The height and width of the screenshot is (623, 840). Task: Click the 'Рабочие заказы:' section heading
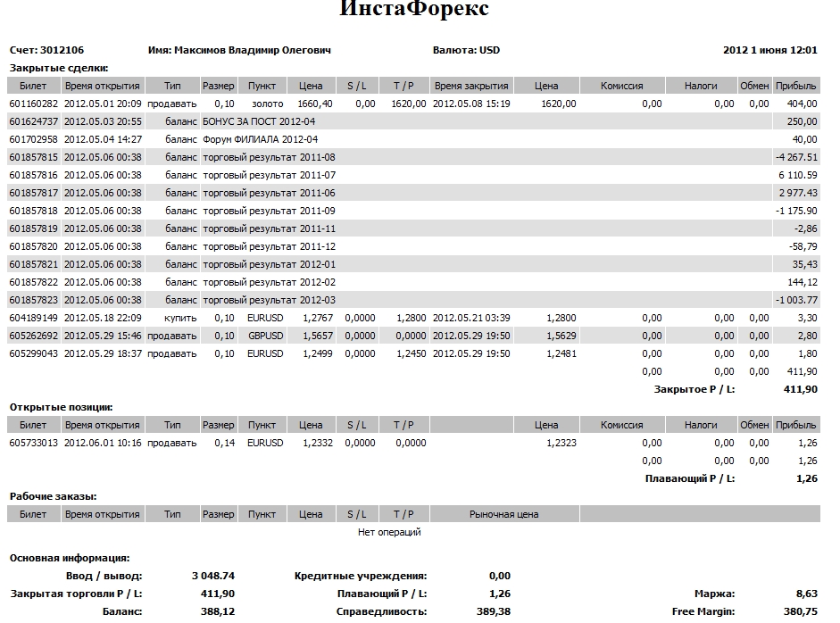tap(53, 496)
